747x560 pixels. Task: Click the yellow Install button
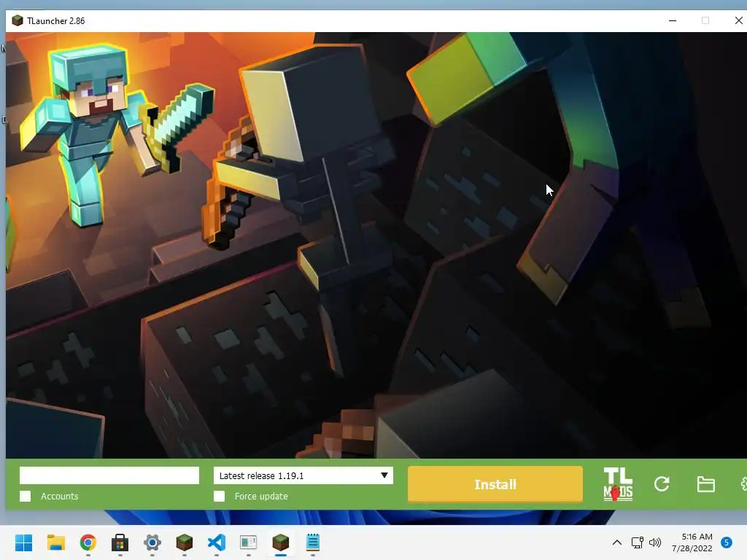(x=495, y=484)
